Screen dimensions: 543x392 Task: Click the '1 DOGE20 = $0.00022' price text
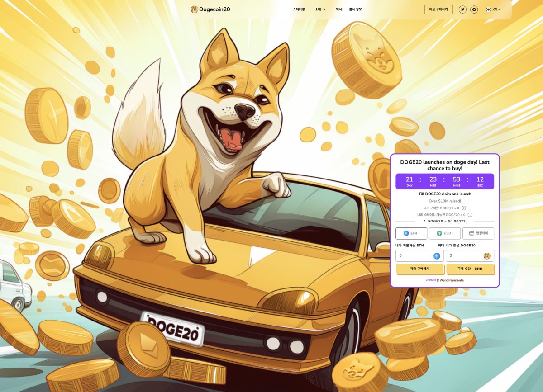click(445, 221)
